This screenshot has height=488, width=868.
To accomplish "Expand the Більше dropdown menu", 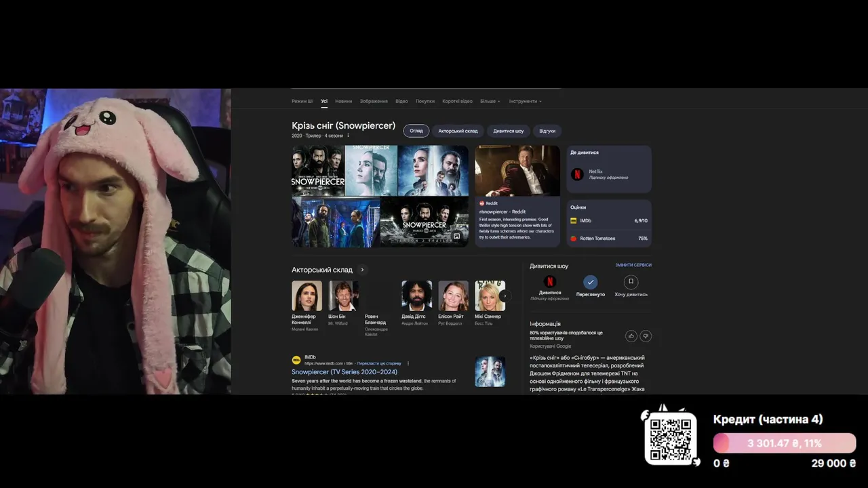I will (490, 101).
